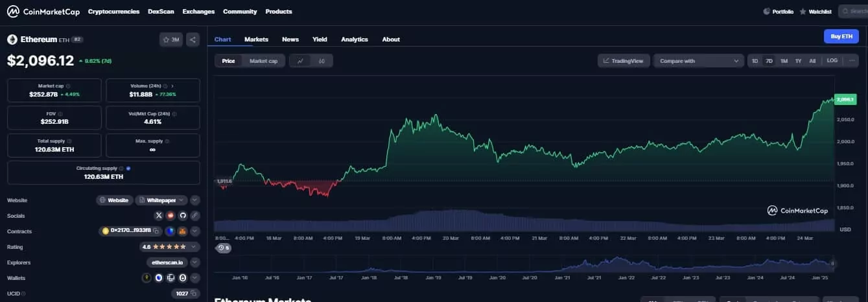Expand more Website links chevron
This screenshot has width=868, height=302.
pos(195,200)
